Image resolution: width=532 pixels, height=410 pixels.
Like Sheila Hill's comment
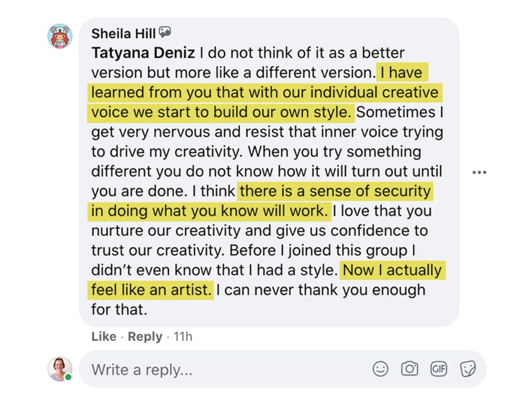click(x=103, y=336)
